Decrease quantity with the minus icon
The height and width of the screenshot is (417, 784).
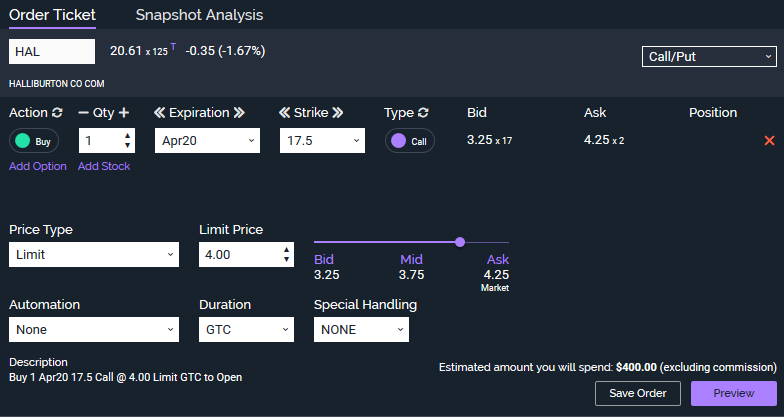83,113
